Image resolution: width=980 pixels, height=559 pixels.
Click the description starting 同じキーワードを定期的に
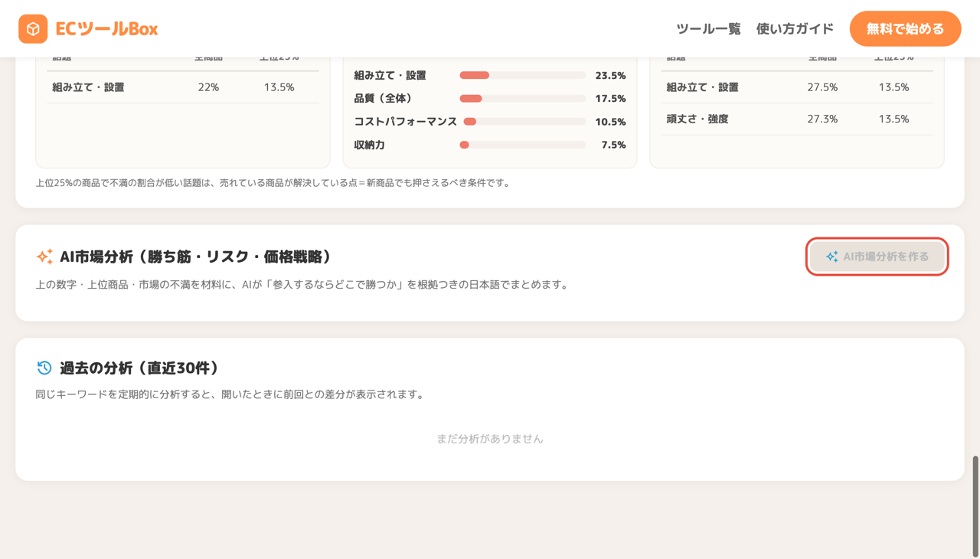click(230, 394)
